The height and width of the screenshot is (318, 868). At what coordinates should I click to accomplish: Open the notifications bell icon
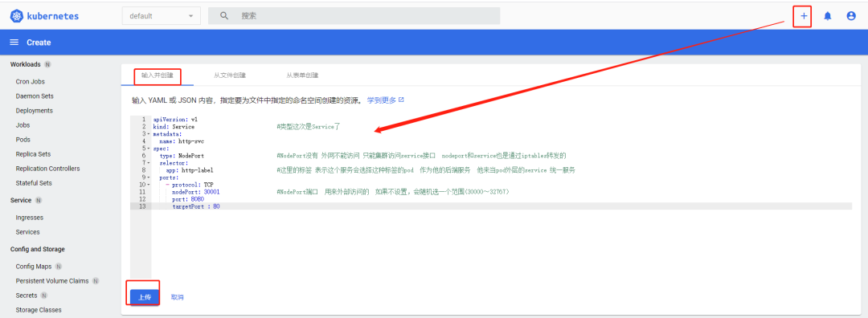[828, 16]
